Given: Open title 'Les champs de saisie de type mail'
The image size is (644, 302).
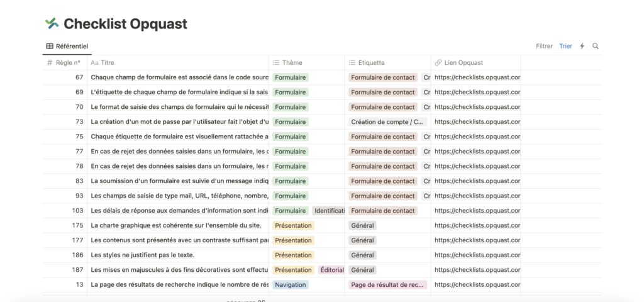Looking at the screenshot, I should 179,196.
